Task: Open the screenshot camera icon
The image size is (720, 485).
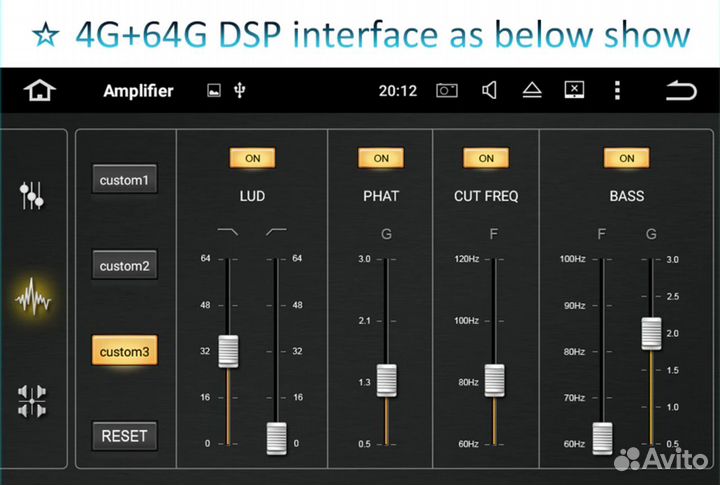Action: coord(446,91)
